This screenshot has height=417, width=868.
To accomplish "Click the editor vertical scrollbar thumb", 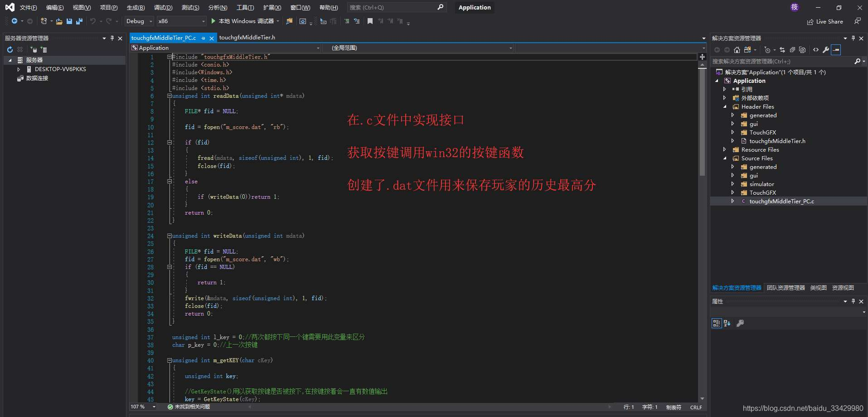I will [x=702, y=122].
